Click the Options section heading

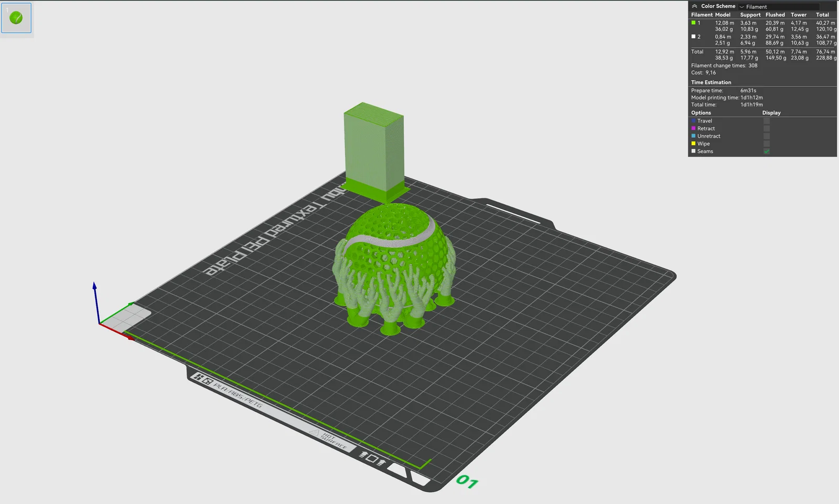(701, 113)
